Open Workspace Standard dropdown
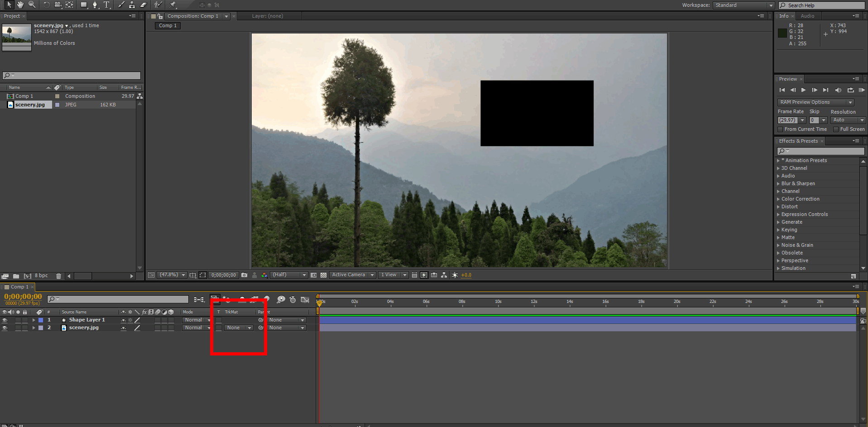 (743, 5)
